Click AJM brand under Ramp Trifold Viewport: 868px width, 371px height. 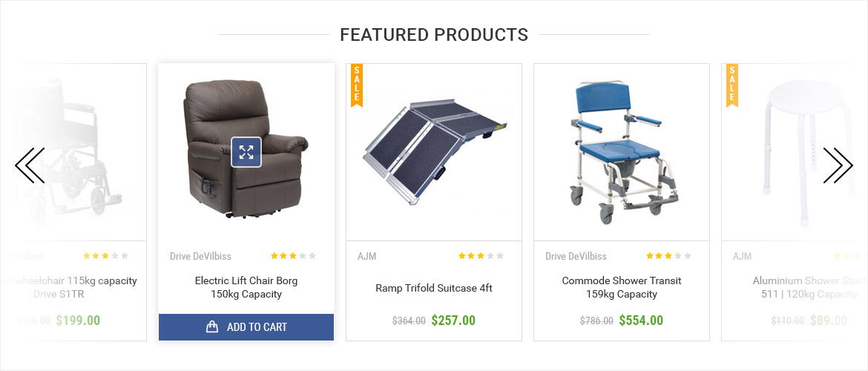(x=367, y=257)
